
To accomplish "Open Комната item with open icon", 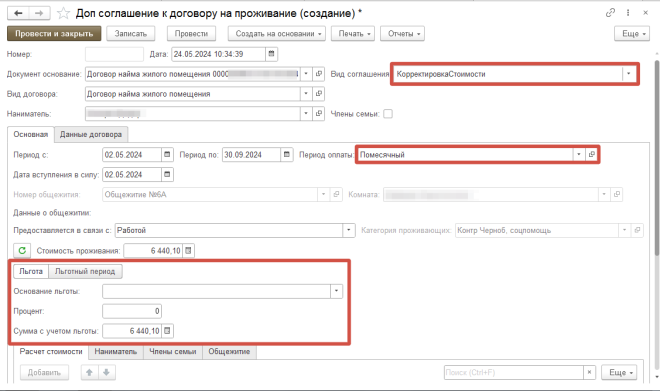I will click(617, 194).
